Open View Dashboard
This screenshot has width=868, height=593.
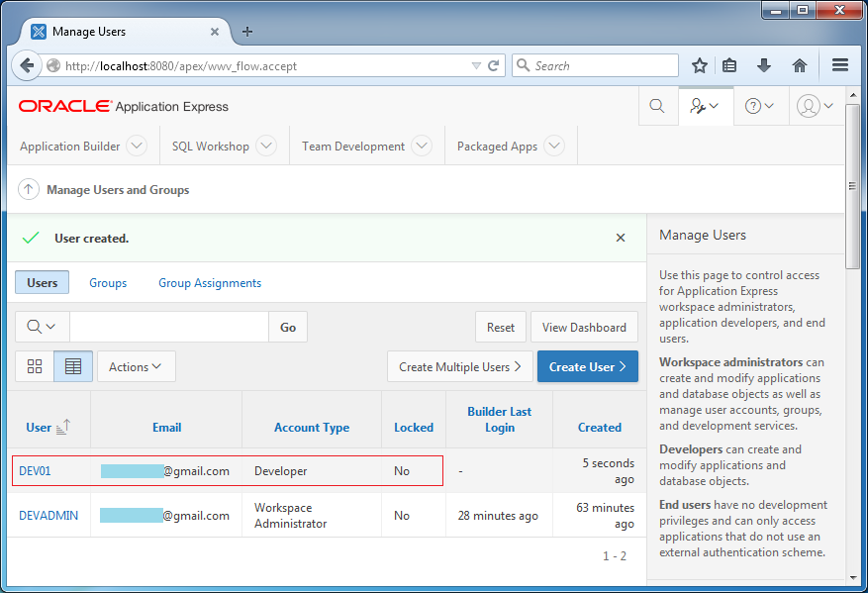coord(584,328)
